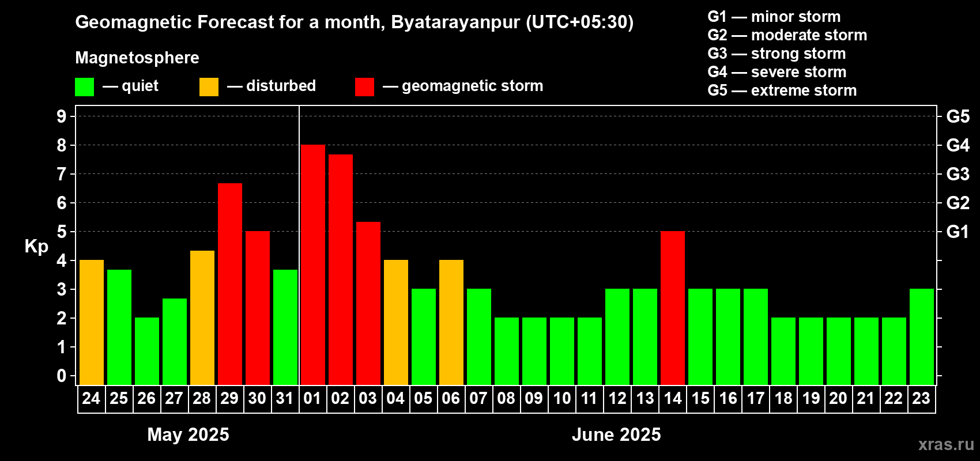Click the 'G4 — severe storm' legend line
Viewport: 980px width, 461px height.
pyautogui.click(x=777, y=72)
